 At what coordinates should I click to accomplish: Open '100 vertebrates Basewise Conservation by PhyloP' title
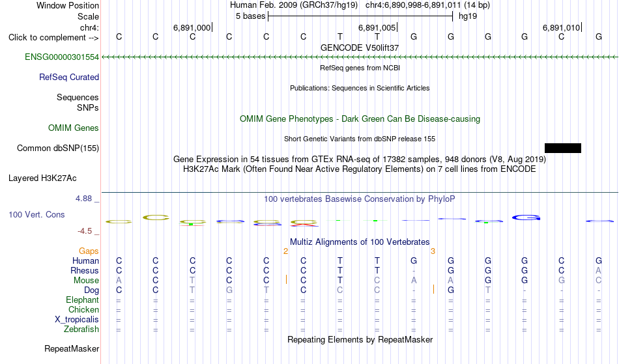coord(360,199)
